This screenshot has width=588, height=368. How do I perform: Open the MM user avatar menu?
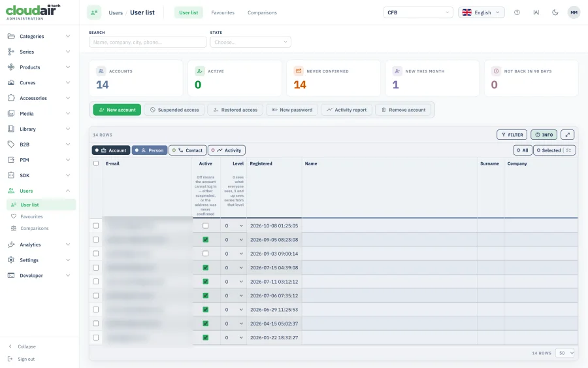[574, 12]
